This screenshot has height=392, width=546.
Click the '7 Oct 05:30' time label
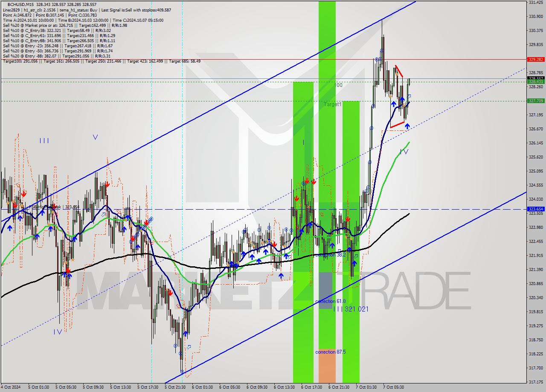393,387
